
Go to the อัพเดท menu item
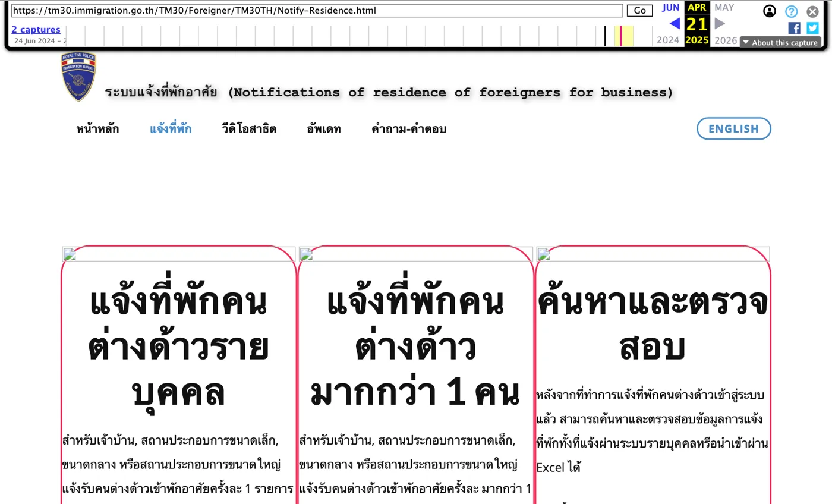tap(324, 129)
